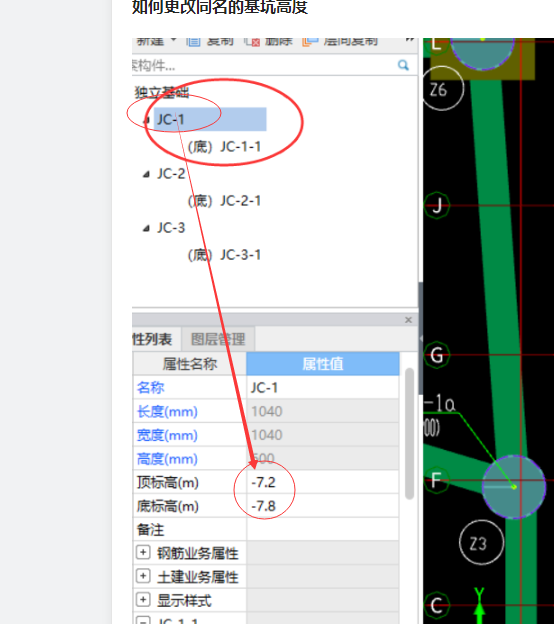The image size is (554, 624).
Task: Click the 长度(mm) property label
Action: [167, 411]
